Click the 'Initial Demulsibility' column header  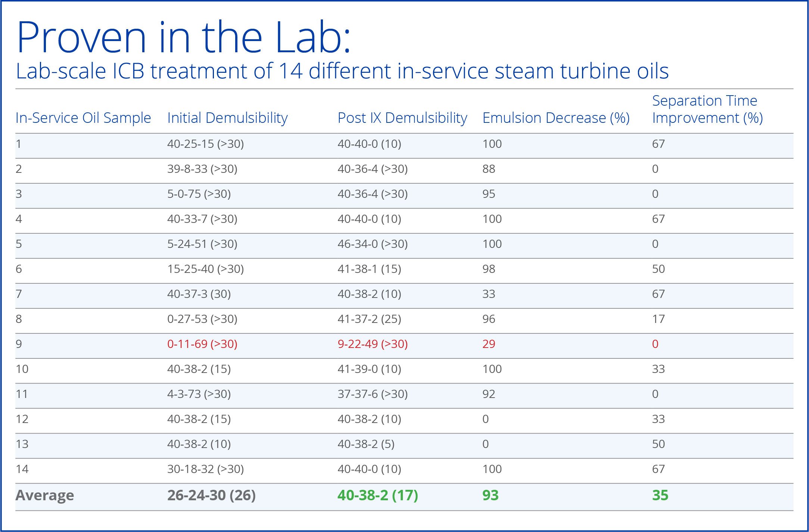(227, 118)
